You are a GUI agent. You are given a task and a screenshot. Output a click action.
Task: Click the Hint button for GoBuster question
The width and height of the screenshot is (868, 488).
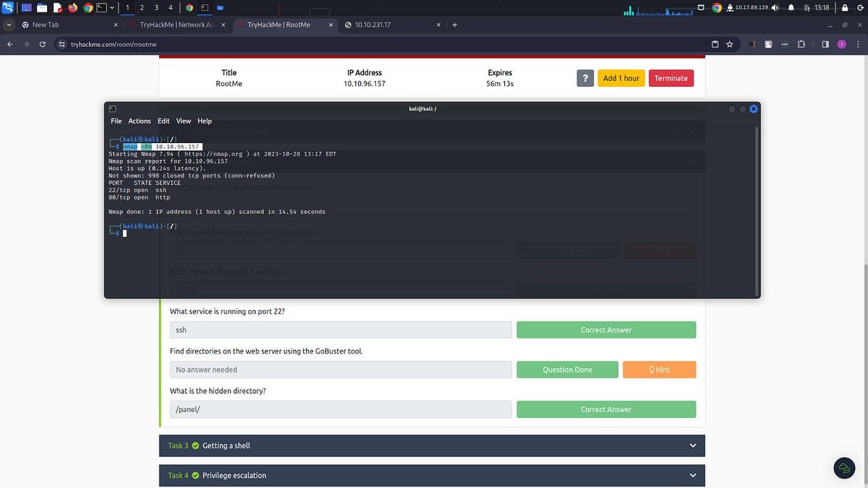(659, 369)
